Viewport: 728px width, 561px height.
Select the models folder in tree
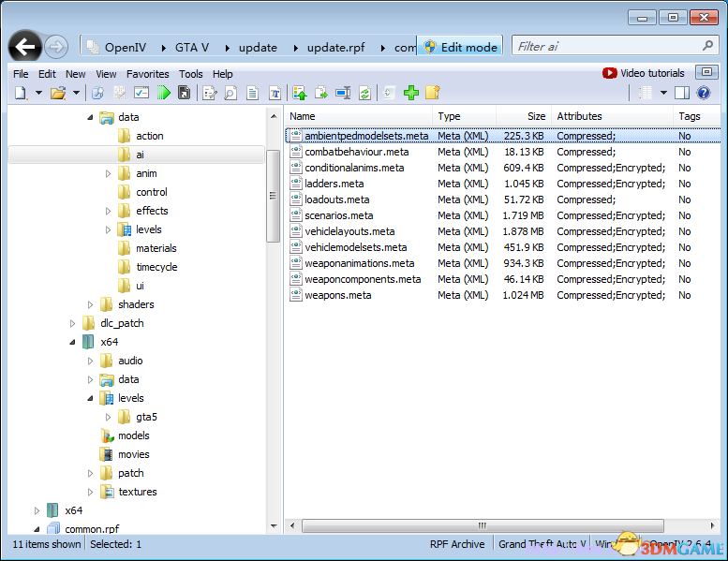[x=134, y=436]
